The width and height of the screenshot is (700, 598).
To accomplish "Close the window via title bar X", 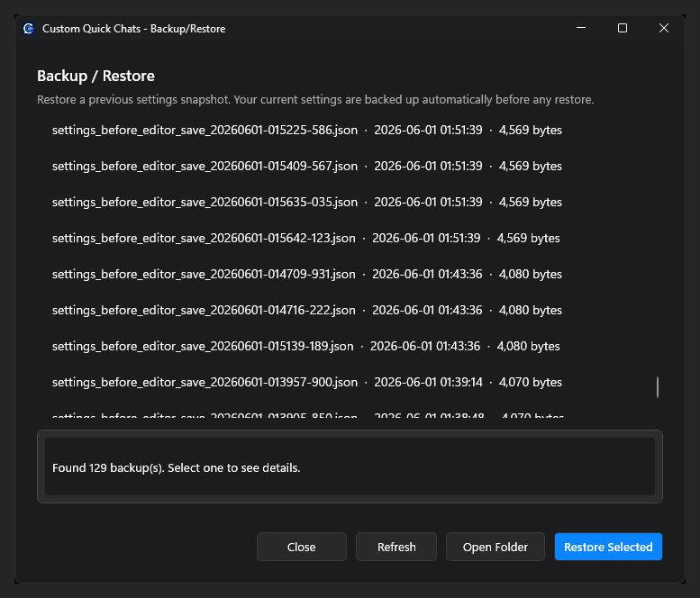I will coord(664,28).
